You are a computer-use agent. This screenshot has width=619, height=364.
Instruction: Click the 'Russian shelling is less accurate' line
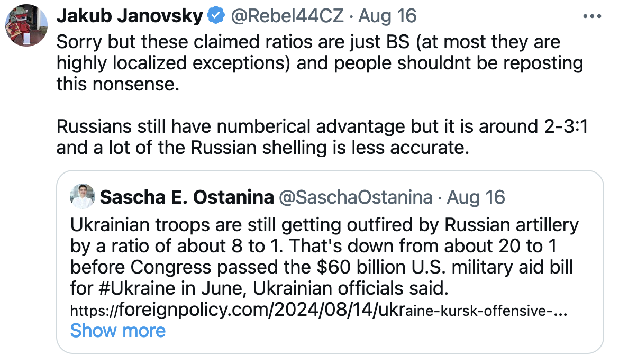coord(263,148)
